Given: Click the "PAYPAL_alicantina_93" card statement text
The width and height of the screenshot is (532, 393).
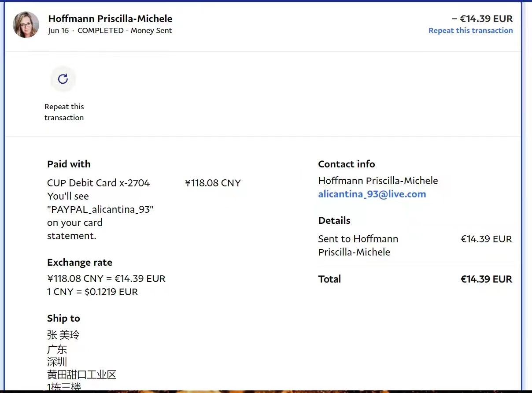Looking at the screenshot, I should (x=100, y=209).
